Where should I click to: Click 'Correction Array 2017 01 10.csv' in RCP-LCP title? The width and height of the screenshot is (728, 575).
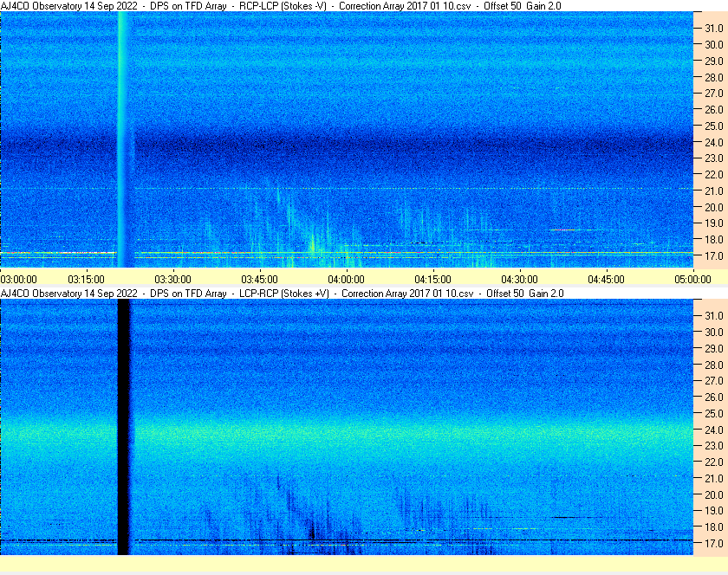coord(405,6)
